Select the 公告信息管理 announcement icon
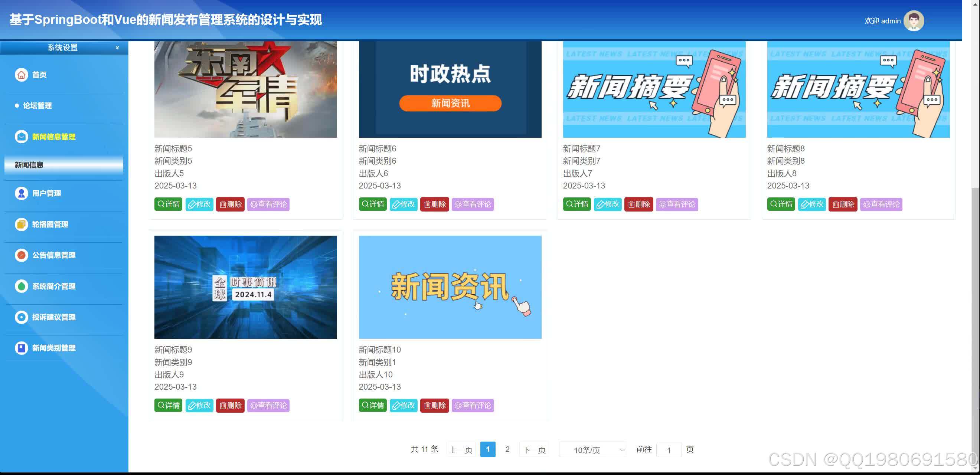The height and width of the screenshot is (475, 980). pos(21,255)
